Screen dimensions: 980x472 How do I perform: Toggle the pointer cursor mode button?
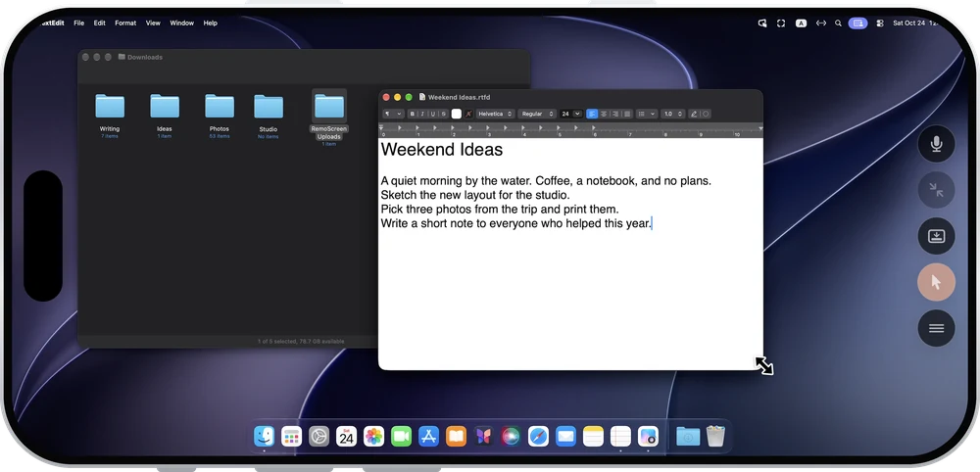[936, 282]
